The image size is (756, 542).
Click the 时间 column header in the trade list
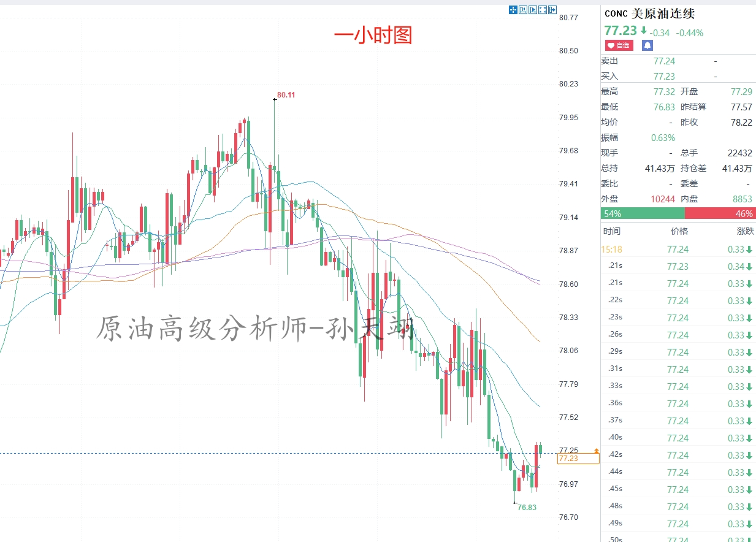[611, 231]
